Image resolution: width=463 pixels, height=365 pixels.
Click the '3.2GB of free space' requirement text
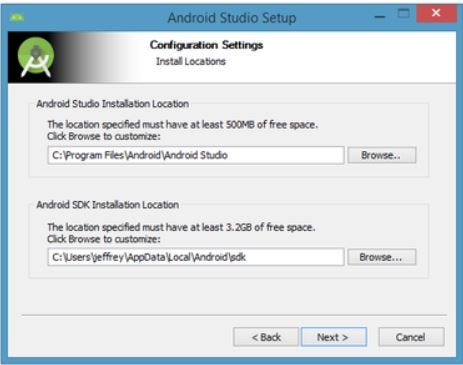click(270, 227)
